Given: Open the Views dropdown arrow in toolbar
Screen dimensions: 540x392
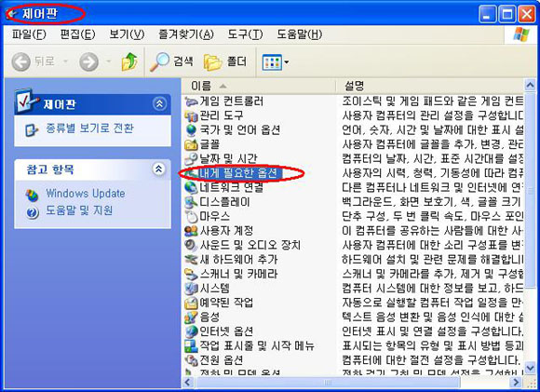Looking at the screenshot, I should pos(286,62).
